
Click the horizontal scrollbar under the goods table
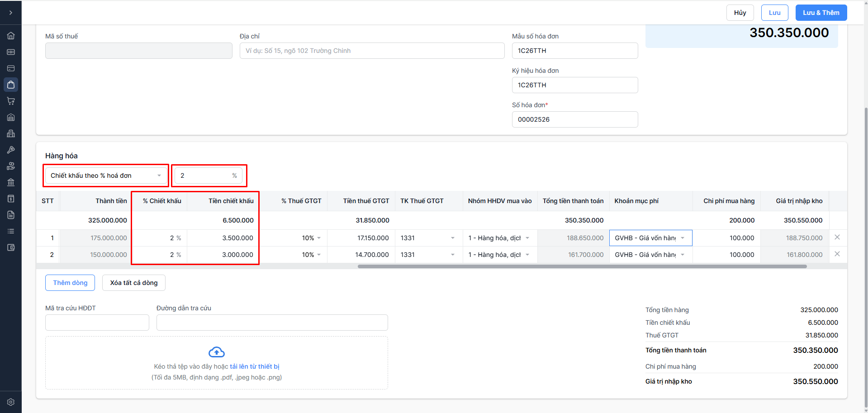tap(582, 266)
